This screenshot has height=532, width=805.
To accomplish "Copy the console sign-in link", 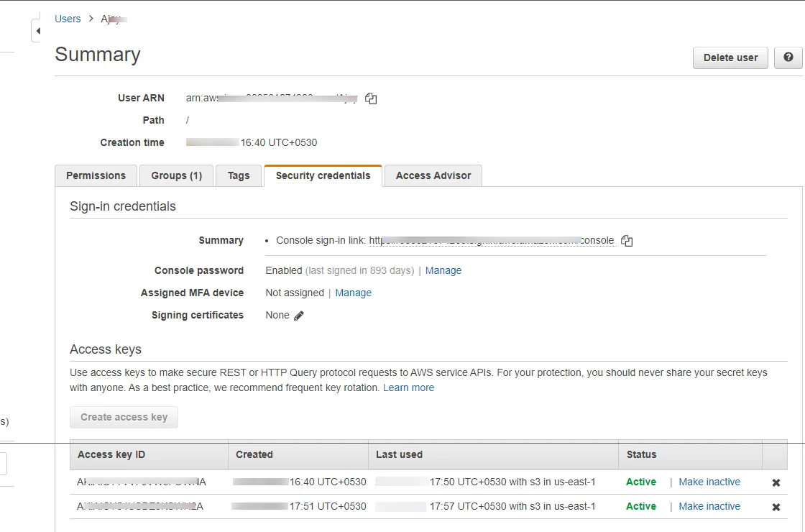I will pyautogui.click(x=627, y=241).
